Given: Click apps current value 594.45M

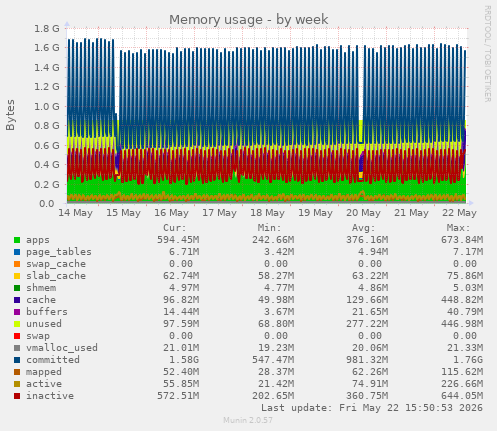Looking at the screenshot, I should click(x=178, y=240).
